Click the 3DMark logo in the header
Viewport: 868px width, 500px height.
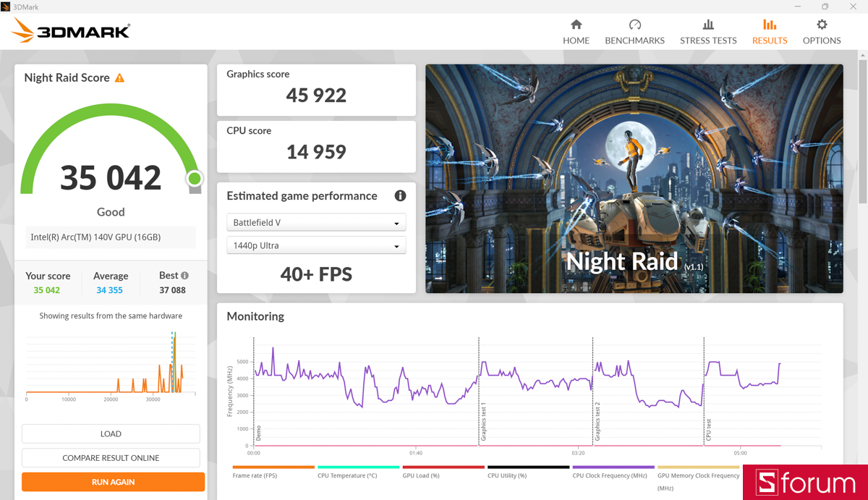(71, 30)
